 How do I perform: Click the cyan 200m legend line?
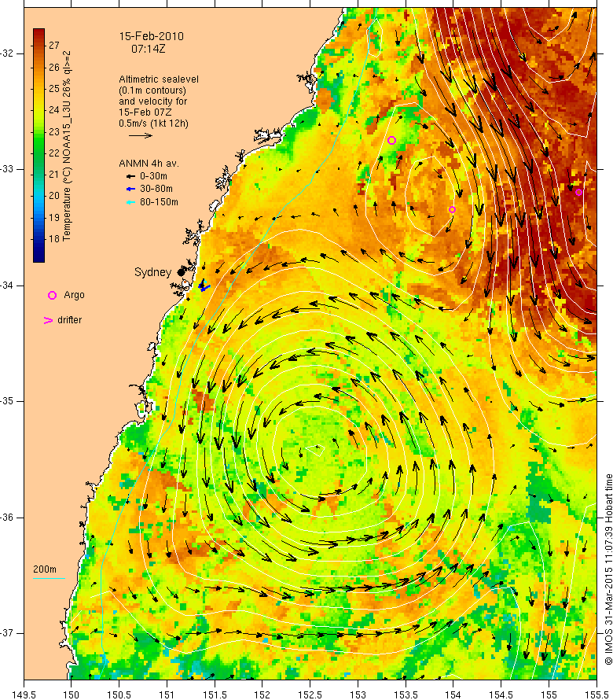pyautogui.click(x=49, y=579)
